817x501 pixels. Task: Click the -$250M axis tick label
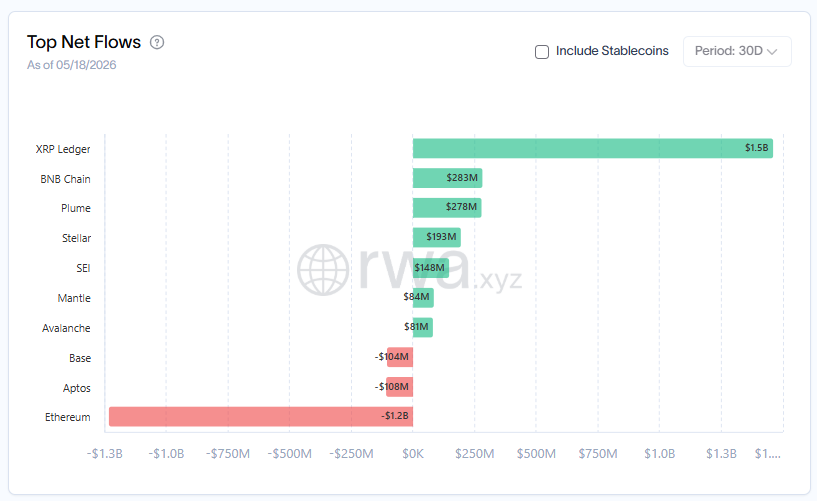[351, 454]
